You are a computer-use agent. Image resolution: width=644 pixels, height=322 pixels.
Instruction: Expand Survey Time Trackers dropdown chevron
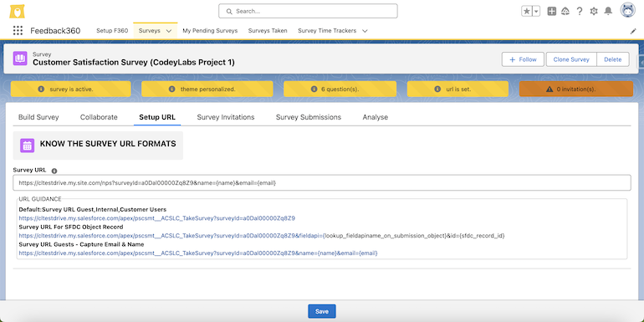point(365,31)
